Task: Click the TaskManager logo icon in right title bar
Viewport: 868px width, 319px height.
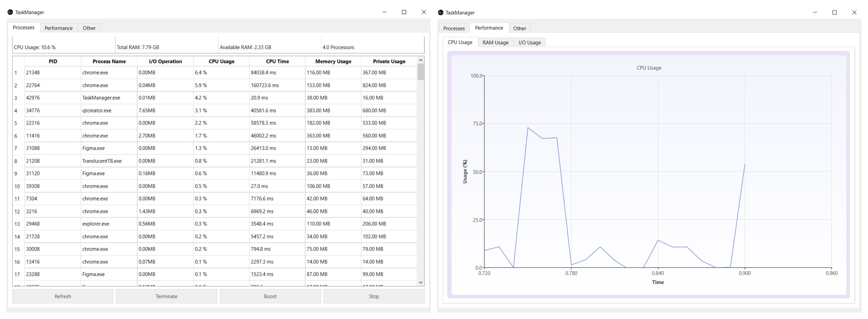Action: (441, 13)
